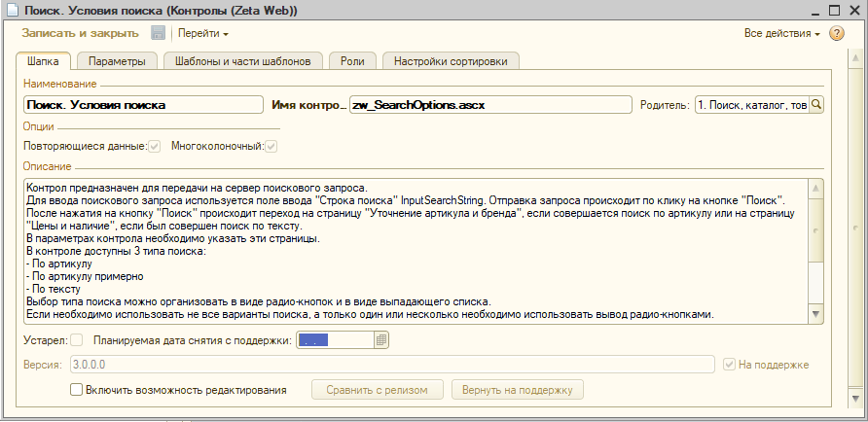Click the description scrollbar up arrow
The height and width of the screenshot is (422, 868).
pos(815,188)
